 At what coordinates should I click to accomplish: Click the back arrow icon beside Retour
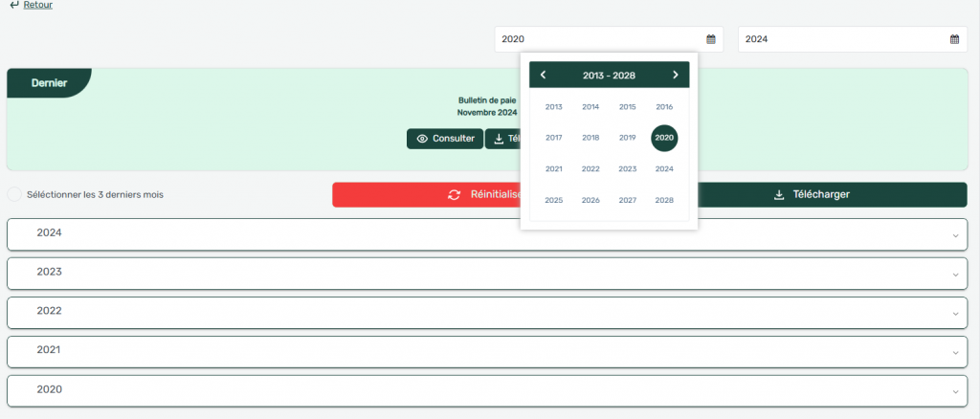[13, 5]
